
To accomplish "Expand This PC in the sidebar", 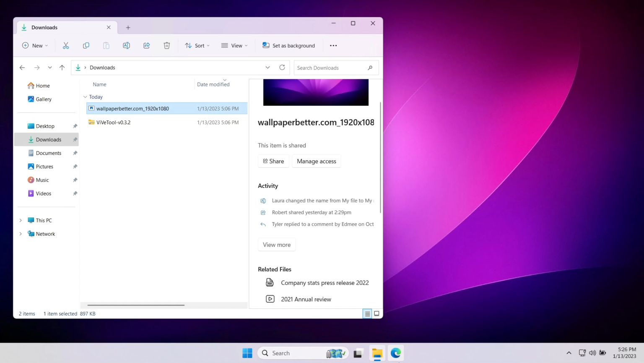I will [x=21, y=220].
